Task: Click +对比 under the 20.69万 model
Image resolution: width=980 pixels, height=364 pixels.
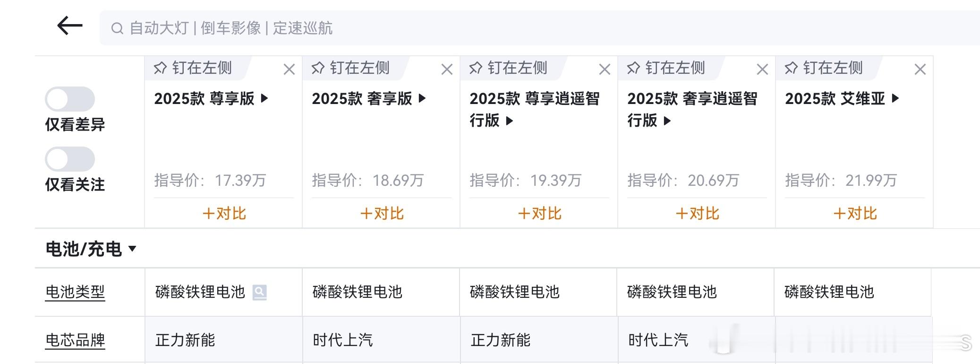Action: click(697, 213)
